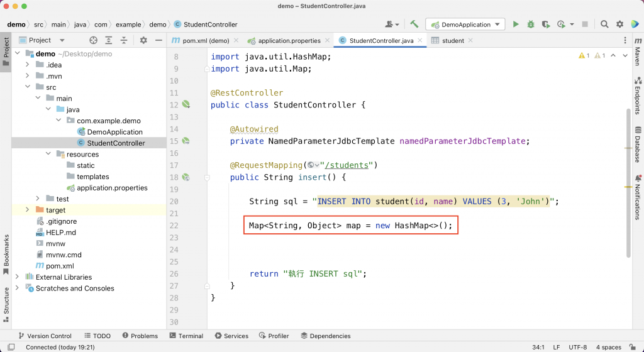Click editor tabs more options icon
This screenshot has height=352, width=644.
625,40
